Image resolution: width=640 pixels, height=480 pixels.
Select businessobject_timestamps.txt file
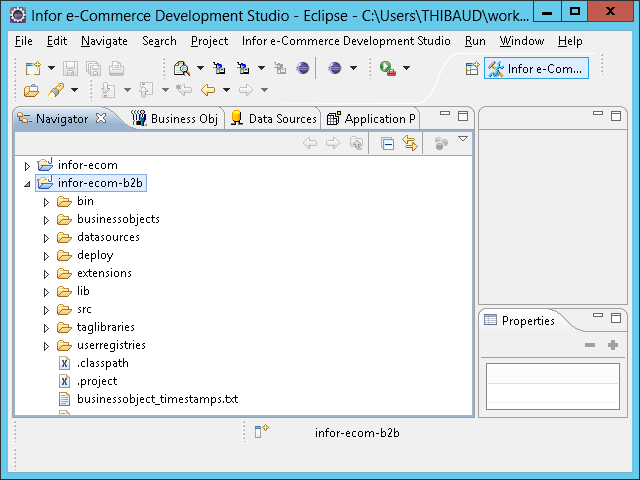[x=157, y=399]
